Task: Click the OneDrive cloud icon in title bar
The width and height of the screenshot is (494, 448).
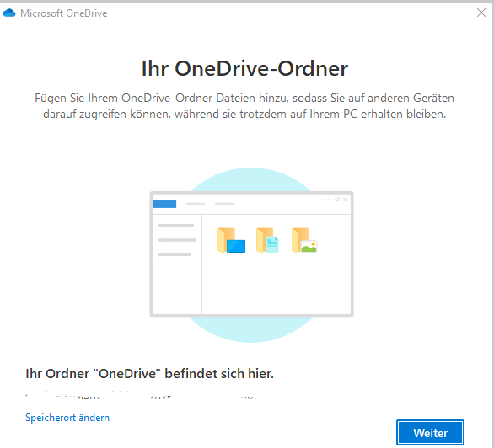Action: (x=9, y=13)
